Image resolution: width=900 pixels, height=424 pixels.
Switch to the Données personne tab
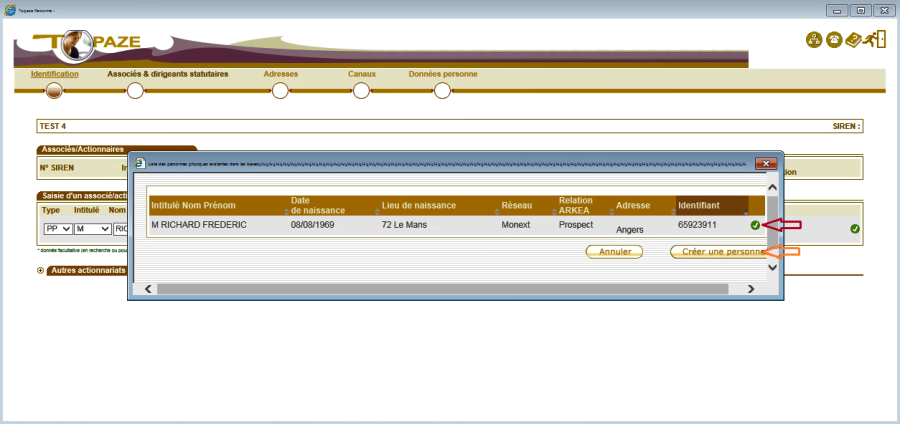442,74
